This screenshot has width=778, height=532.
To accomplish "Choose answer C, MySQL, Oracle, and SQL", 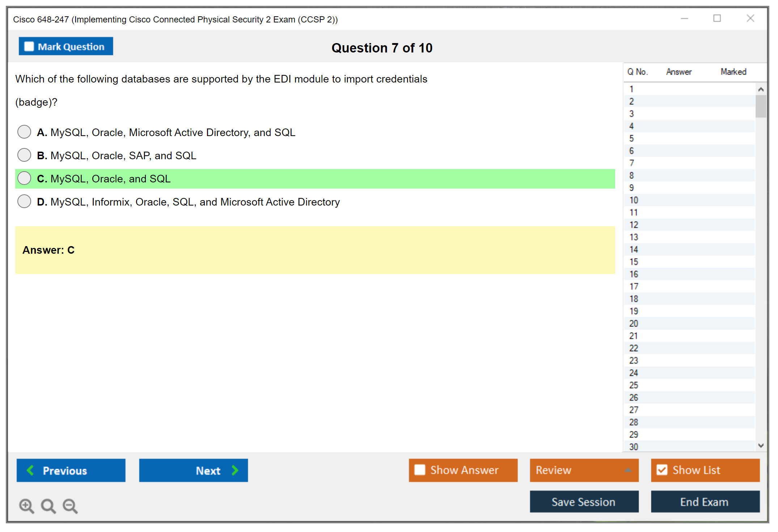I will click(x=24, y=178).
